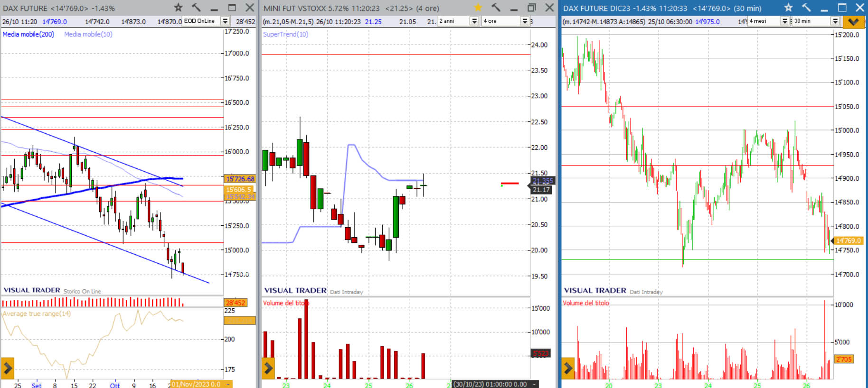This screenshot has height=388, width=868.
Task: Expand the EOD OnLine dropdown arrow
Action: click(226, 21)
